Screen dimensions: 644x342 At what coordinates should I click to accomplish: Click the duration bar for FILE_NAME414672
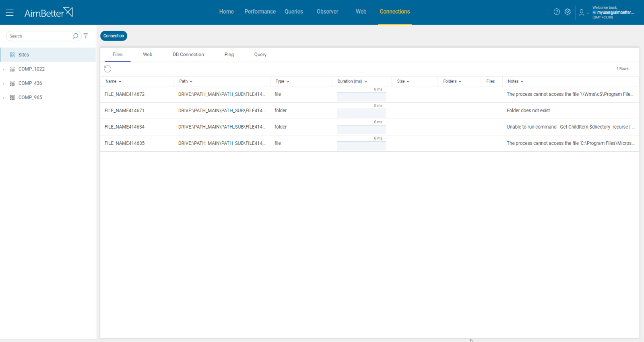361,97
